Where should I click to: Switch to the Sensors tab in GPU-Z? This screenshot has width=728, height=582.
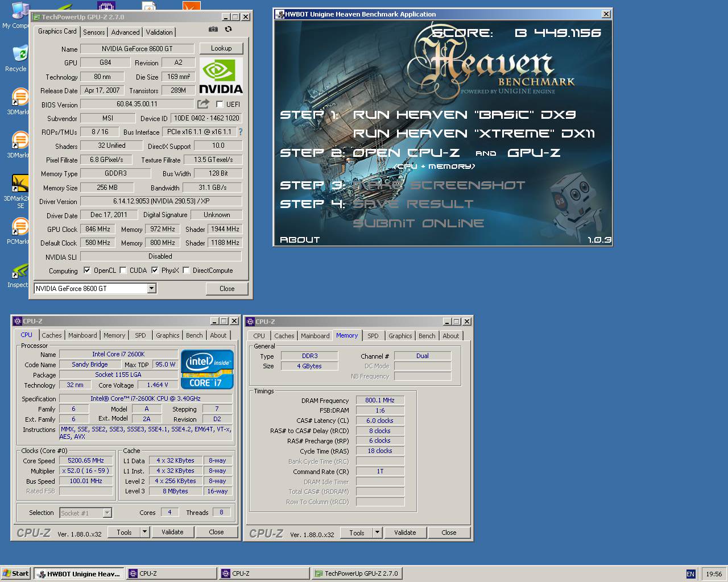click(94, 32)
